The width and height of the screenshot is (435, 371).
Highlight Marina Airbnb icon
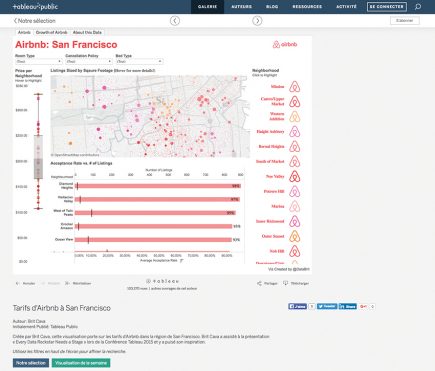pyautogui.click(x=295, y=206)
